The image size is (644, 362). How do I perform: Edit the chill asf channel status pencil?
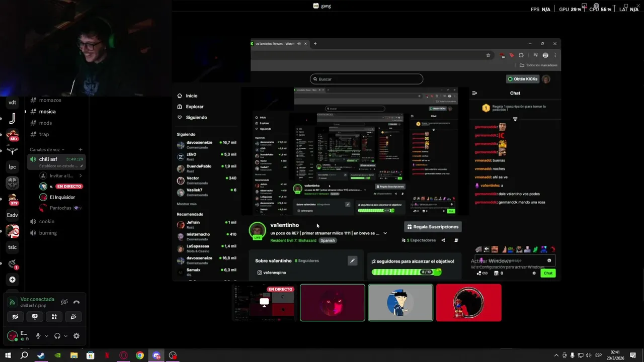tap(82, 166)
